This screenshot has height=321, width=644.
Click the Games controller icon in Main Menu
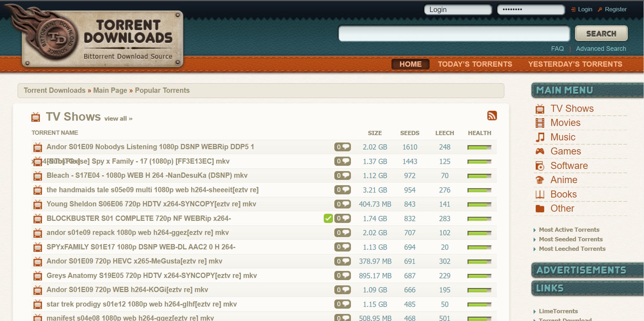[x=540, y=151]
